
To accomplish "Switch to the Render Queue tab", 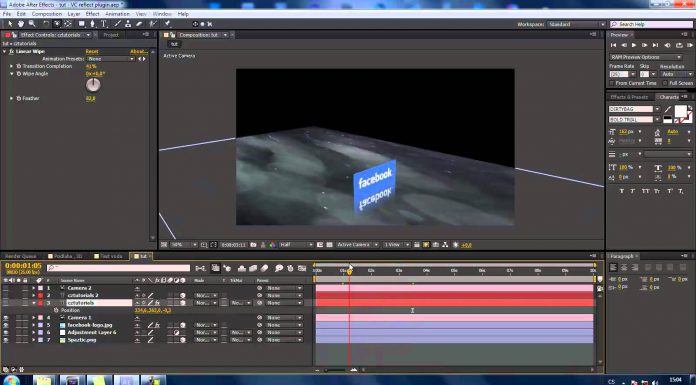I will coord(20,256).
